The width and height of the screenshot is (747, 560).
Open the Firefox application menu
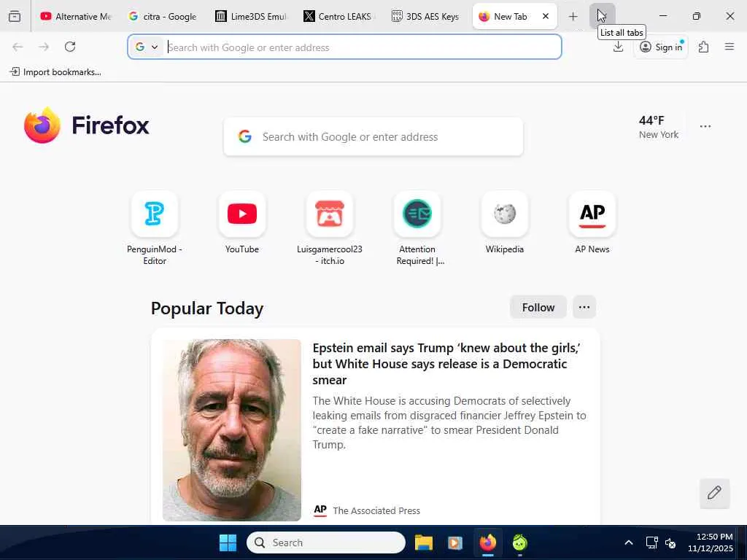point(729,47)
